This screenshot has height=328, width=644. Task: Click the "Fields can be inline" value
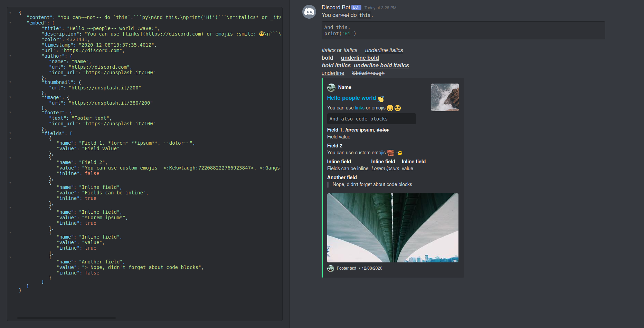coord(348,168)
